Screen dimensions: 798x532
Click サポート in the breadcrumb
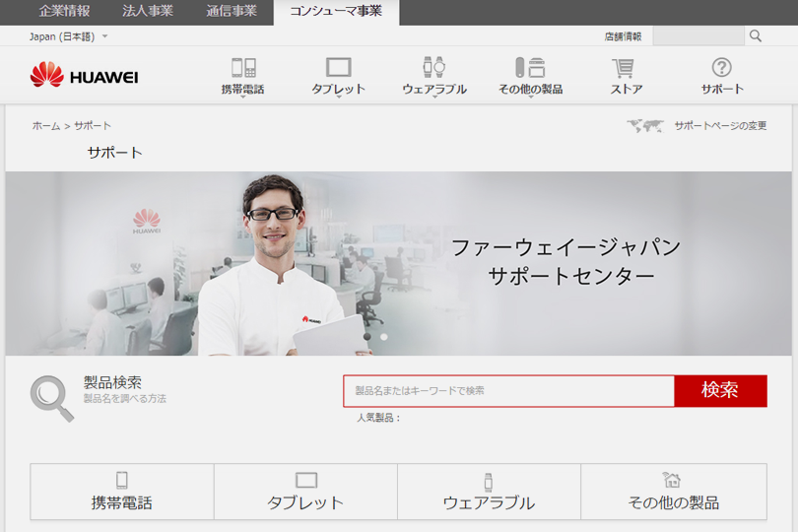[93, 126]
